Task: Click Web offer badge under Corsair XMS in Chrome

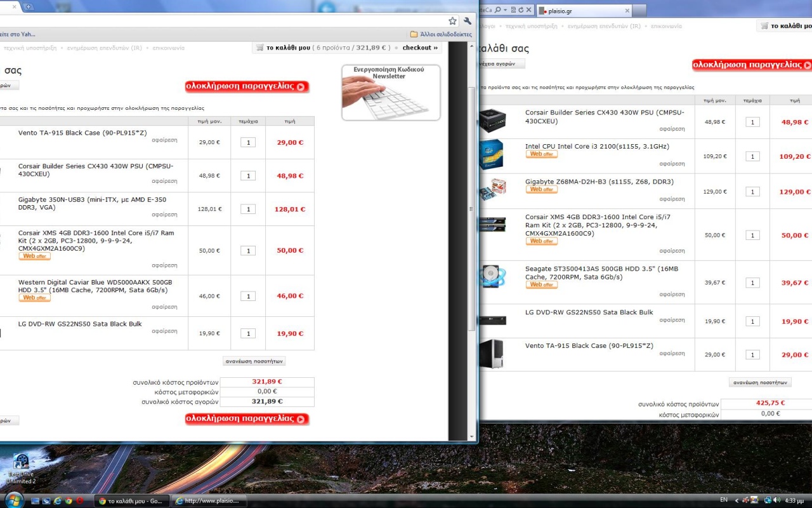Action: pyautogui.click(x=35, y=257)
